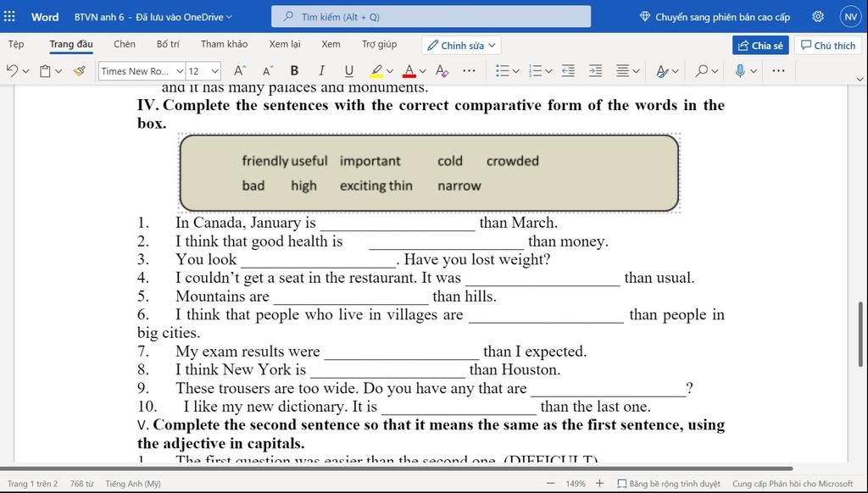Click the Paste clipboard icon

(x=46, y=71)
